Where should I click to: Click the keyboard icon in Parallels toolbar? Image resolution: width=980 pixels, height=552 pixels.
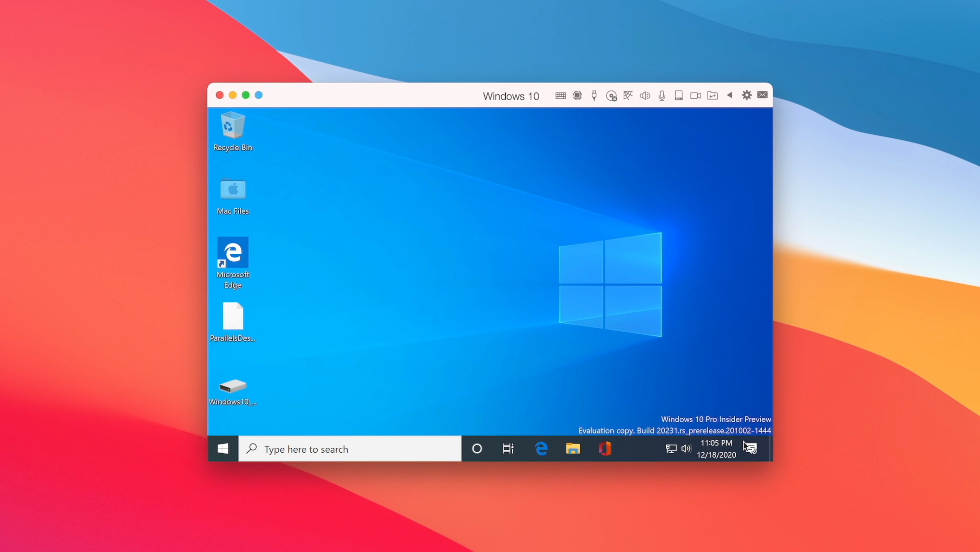click(x=560, y=95)
